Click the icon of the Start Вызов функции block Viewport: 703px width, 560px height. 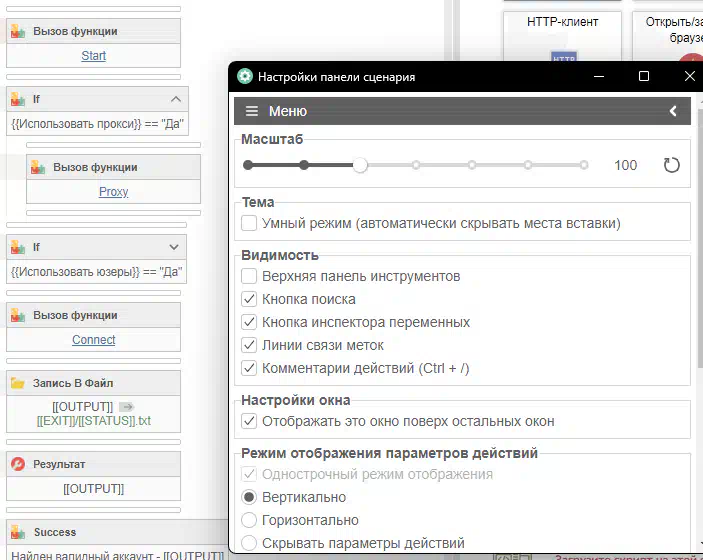point(18,31)
